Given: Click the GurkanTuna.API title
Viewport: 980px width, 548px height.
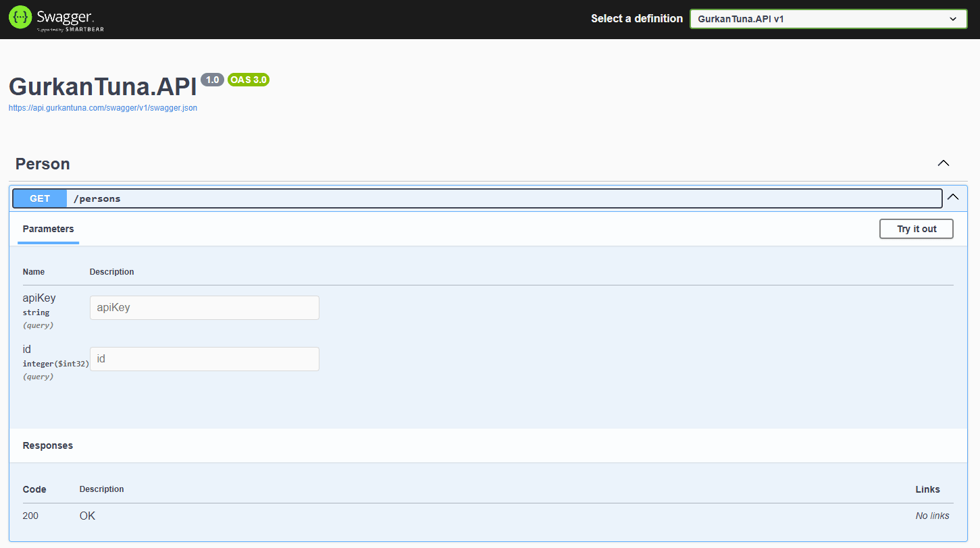Looking at the screenshot, I should [103, 86].
